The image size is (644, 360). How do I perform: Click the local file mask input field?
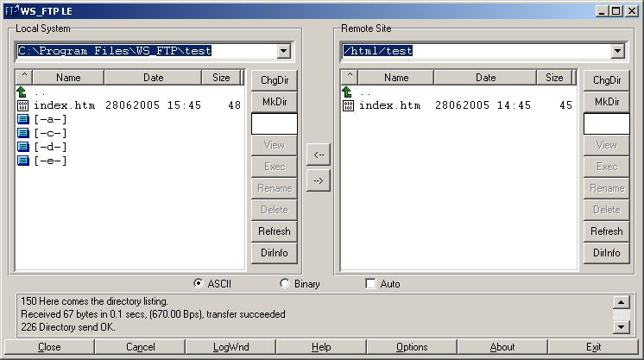274,123
